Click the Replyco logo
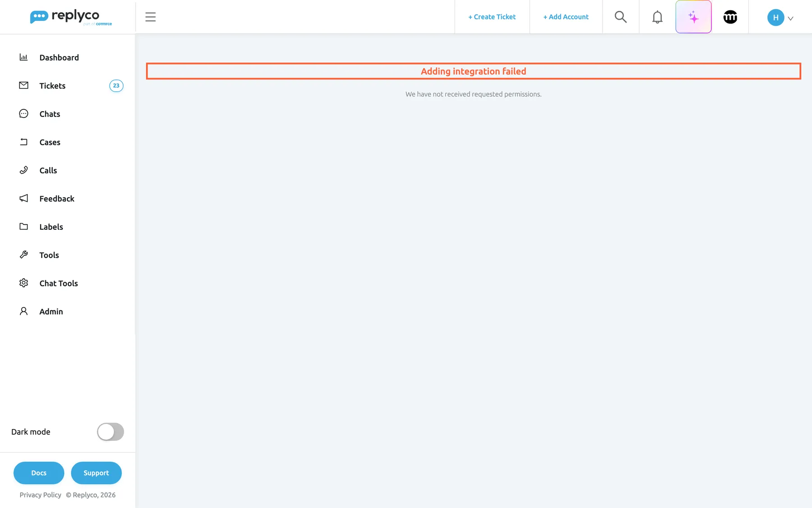The height and width of the screenshot is (508, 812). point(71,17)
